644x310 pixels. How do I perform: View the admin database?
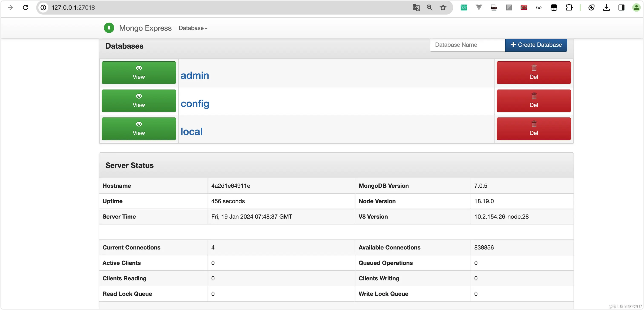[139, 72]
